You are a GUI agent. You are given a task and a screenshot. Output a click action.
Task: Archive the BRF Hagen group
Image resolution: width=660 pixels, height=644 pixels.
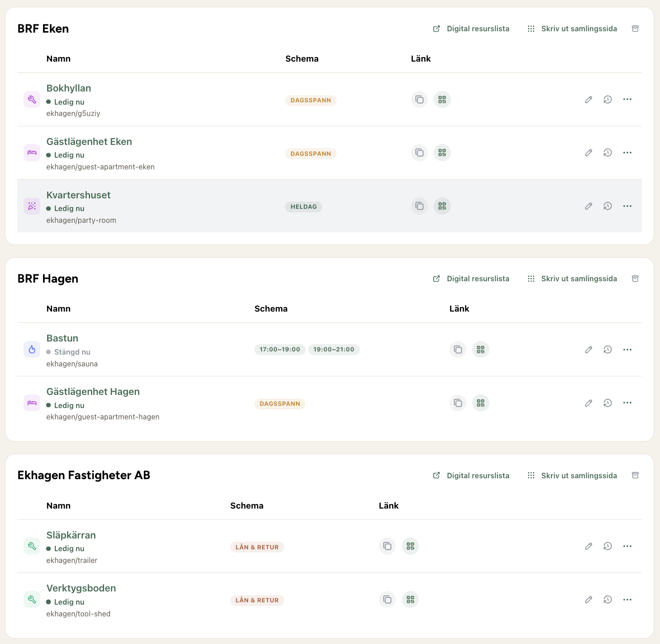coord(636,279)
